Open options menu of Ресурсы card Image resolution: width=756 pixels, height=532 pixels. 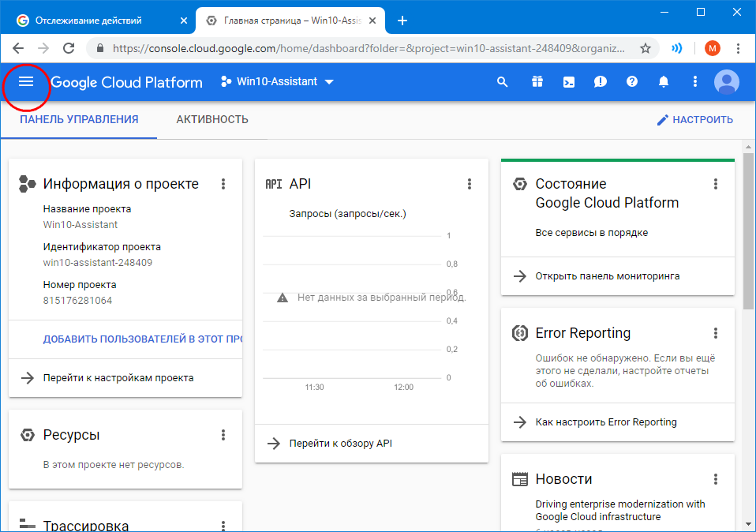tap(223, 435)
